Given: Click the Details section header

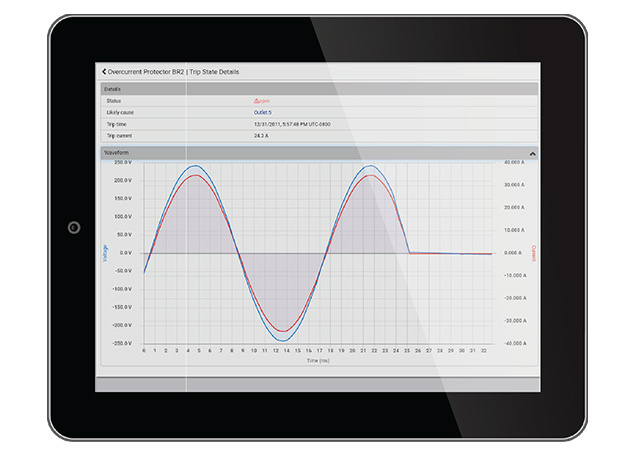Looking at the screenshot, I should pyautogui.click(x=319, y=89).
